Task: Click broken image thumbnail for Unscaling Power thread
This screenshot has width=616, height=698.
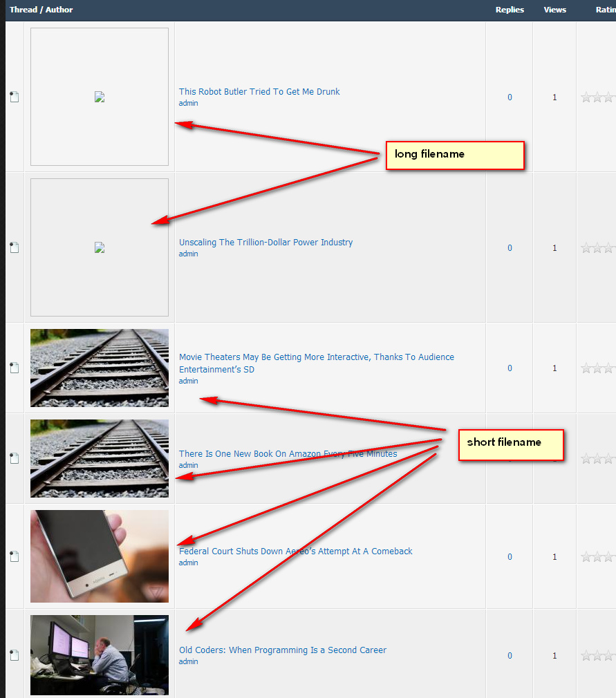Action: (x=100, y=247)
